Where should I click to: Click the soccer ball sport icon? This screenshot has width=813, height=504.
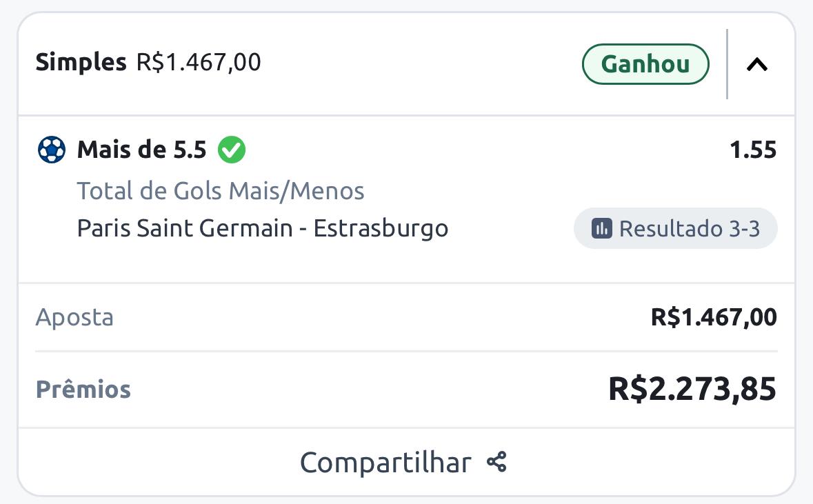[52, 150]
